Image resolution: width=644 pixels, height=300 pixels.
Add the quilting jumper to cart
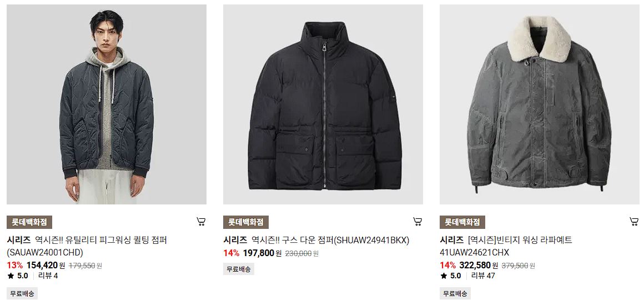[x=201, y=222]
